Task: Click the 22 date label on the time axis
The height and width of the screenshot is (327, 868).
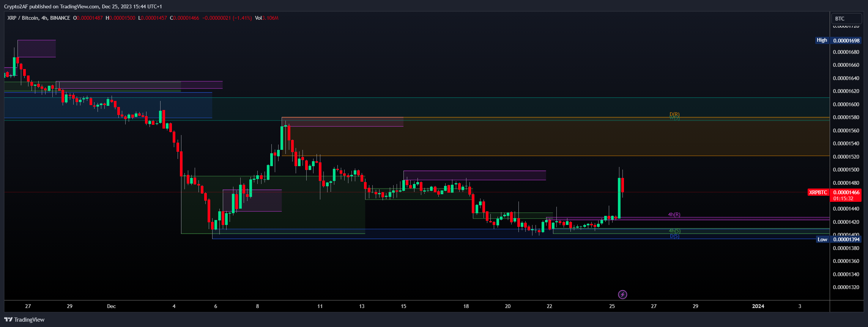Action: (549, 306)
